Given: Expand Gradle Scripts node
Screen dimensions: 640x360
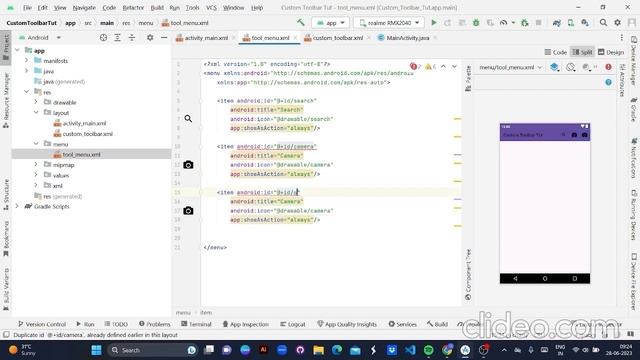Looking at the screenshot, I should click(17, 206).
